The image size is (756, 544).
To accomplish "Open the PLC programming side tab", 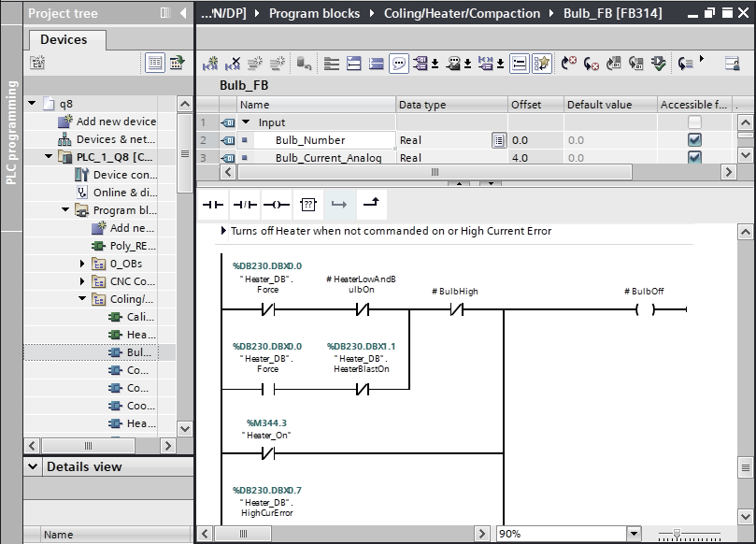I will [x=11, y=131].
